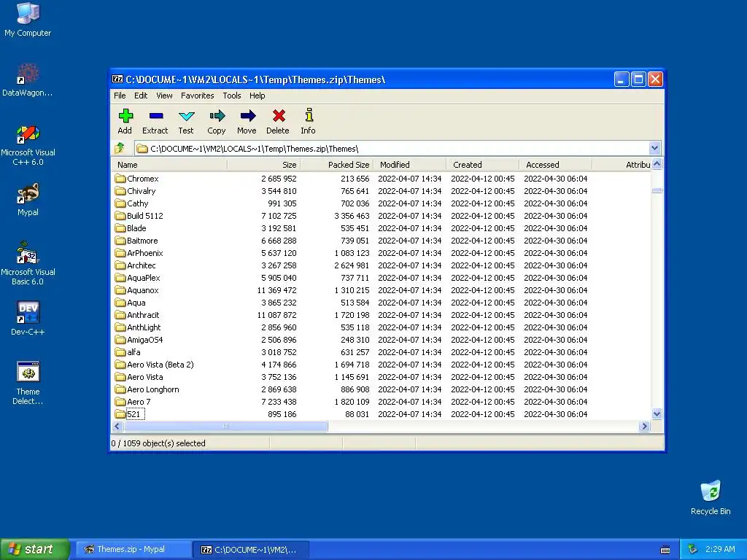Image resolution: width=747 pixels, height=560 pixels.
Task: Click the tray icon beside the clock
Action: pos(692,549)
